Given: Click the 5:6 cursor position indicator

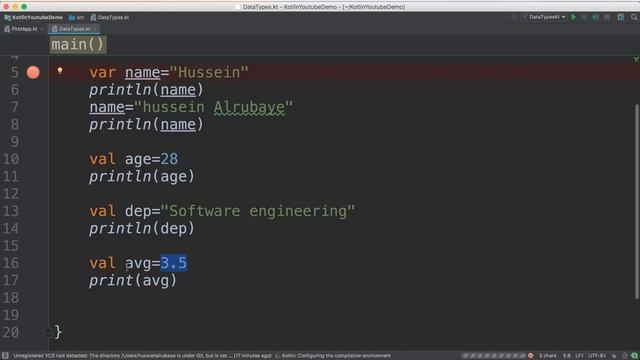Looking at the screenshot, I should pyautogui.click(x=567, y=356).
